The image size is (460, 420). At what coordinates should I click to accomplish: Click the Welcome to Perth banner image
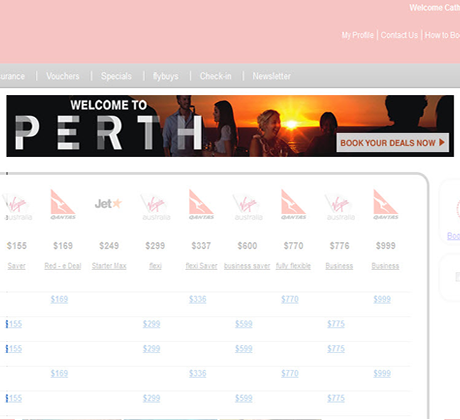click(230, 126)
